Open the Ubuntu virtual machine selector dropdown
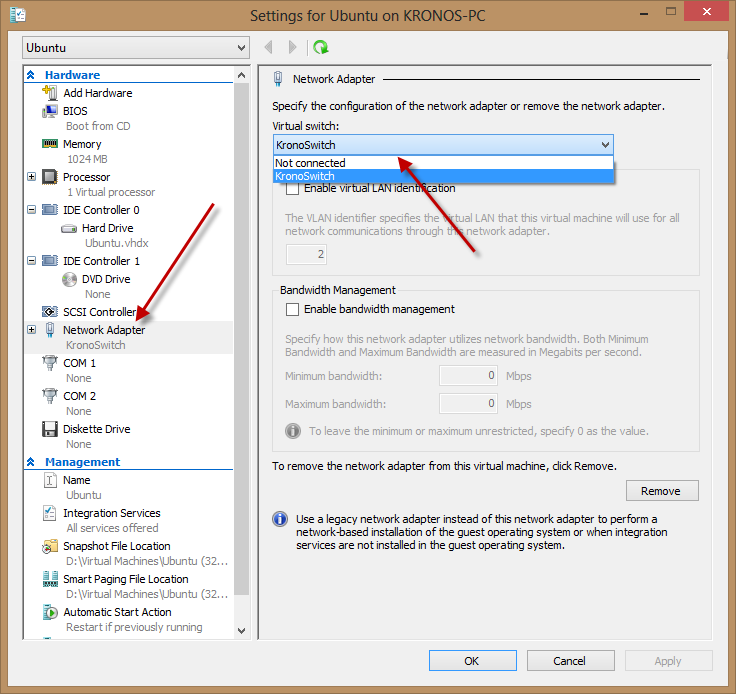The height and width of the screenshot is (694, 736). 136,48
